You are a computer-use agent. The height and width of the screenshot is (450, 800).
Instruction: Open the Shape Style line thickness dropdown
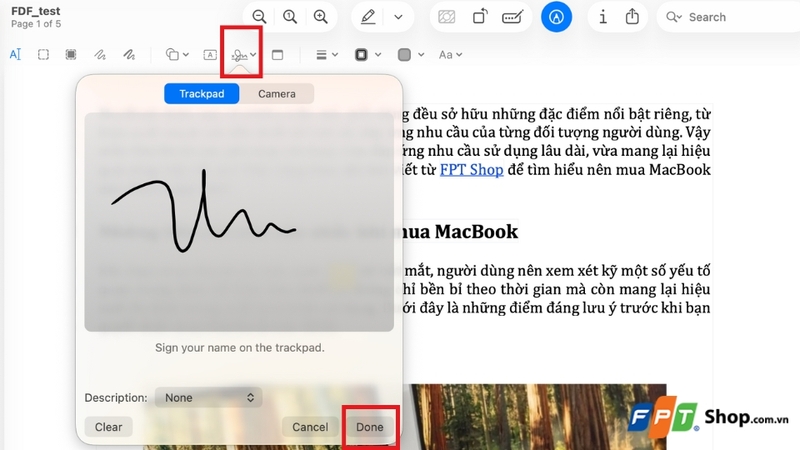[327, 54]
